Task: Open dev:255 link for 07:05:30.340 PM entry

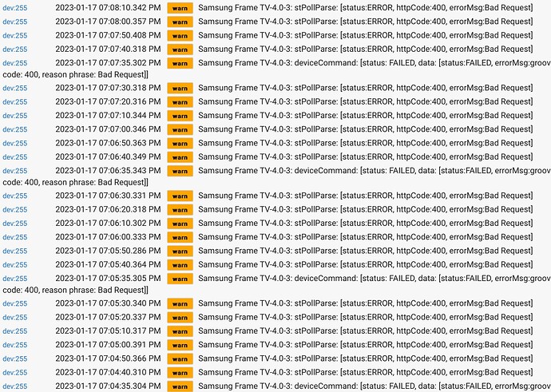Action: click(14, 304)
